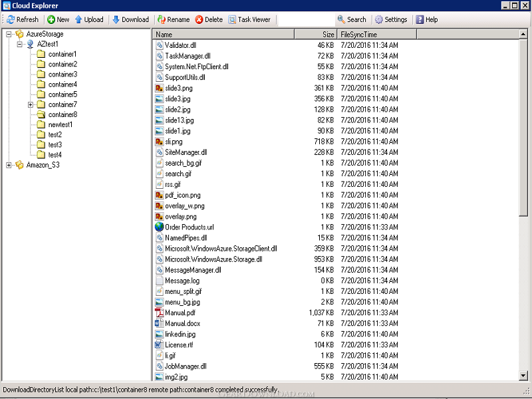Select the AzureStorage root item
This screenshot has width=532, height=399.
click(45, 34)
